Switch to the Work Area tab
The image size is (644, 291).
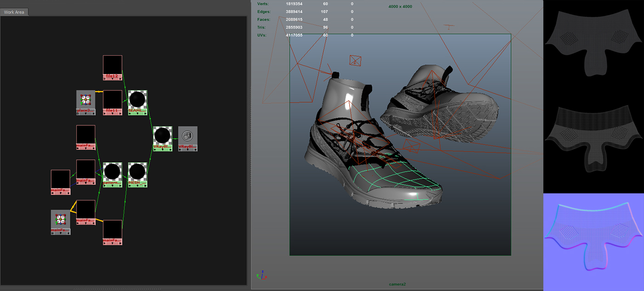tap(14, 12)
